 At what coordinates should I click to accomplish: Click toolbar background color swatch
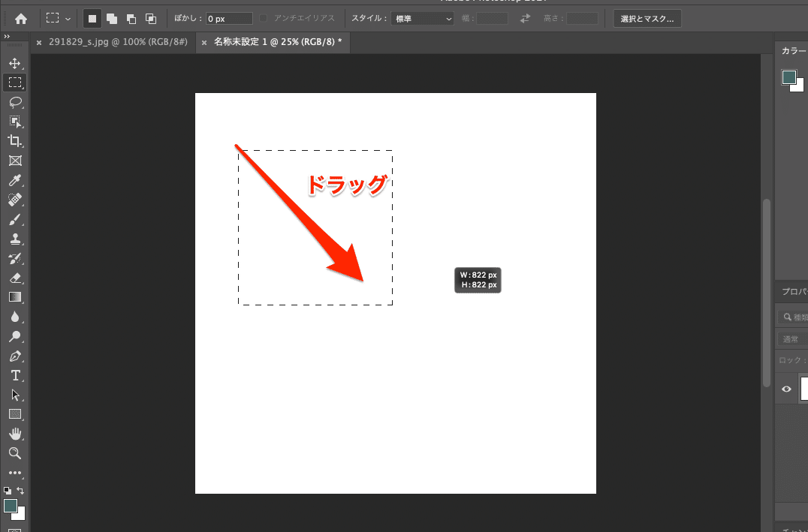(21, 515)
